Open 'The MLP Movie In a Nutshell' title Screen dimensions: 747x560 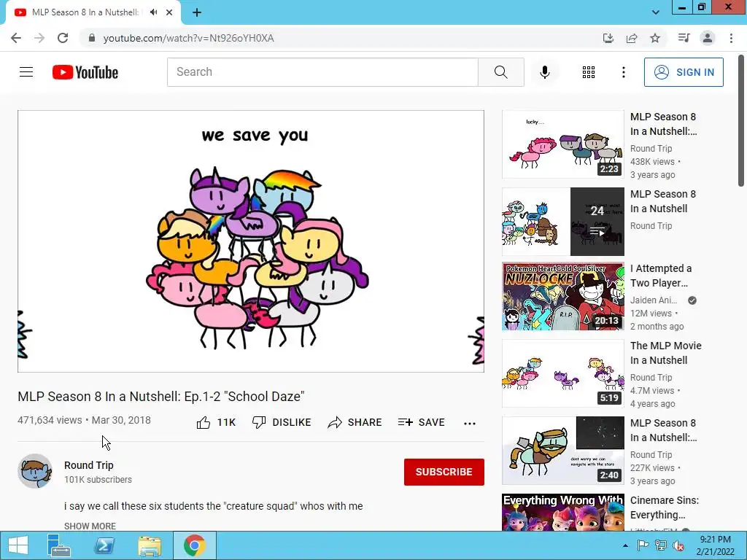[x=665, y=353]
